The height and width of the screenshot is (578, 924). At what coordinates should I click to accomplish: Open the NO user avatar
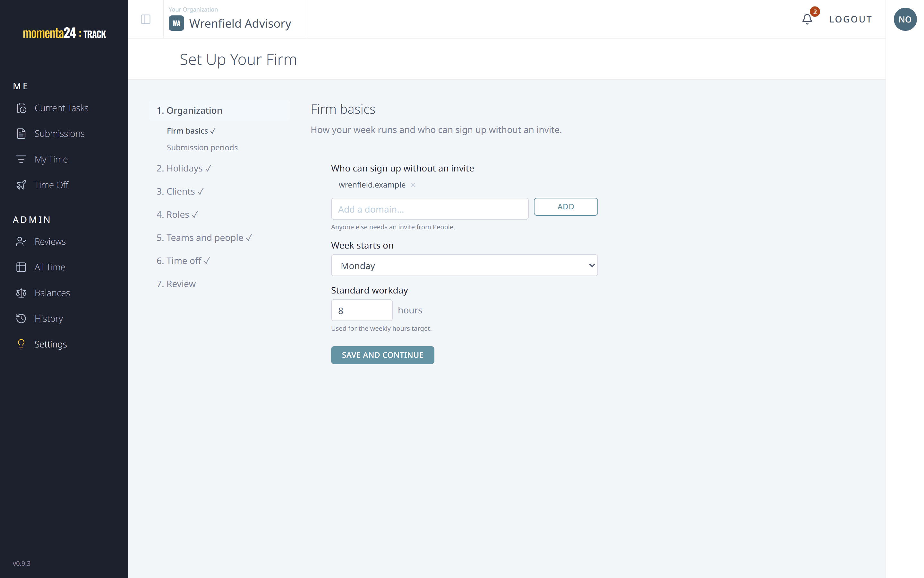click(905, 19)
